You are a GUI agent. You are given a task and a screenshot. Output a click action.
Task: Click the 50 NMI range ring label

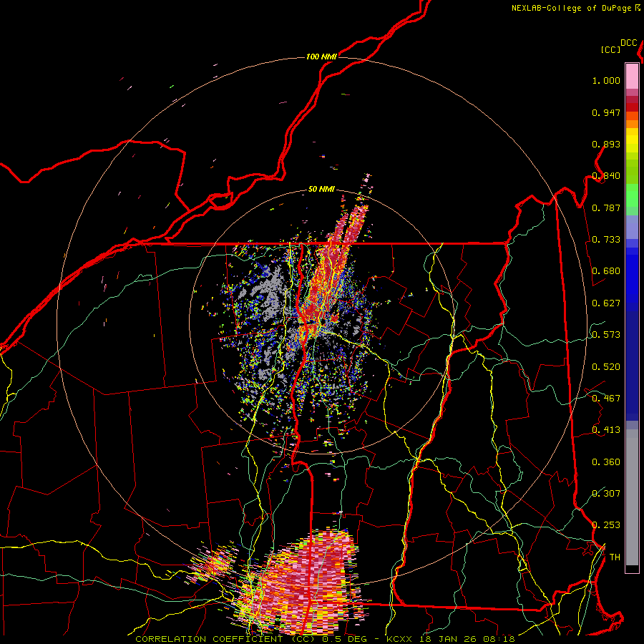click(x=321, y=189)
